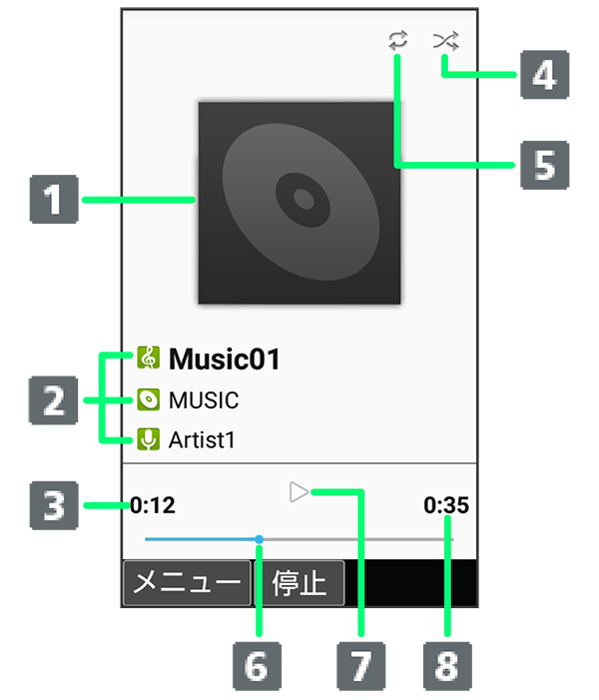Select the Music01 song title
The height and width of the screenshot is (700, 599).
click(x=224, y=358)
